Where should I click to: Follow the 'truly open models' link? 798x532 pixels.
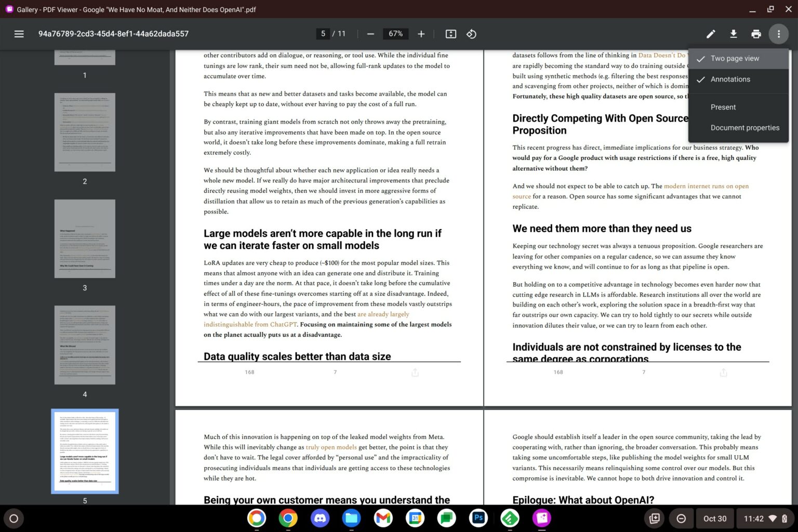point(331,447)
